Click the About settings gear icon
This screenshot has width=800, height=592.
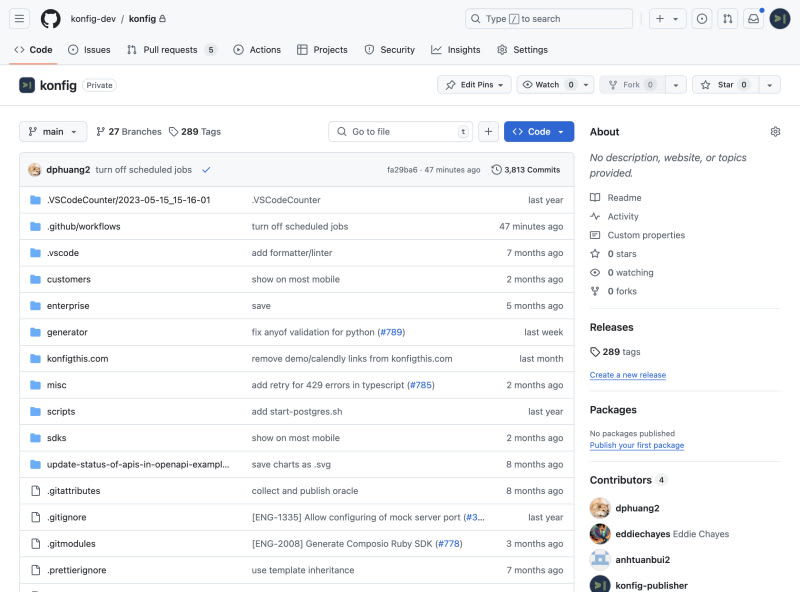pos(775,132)
